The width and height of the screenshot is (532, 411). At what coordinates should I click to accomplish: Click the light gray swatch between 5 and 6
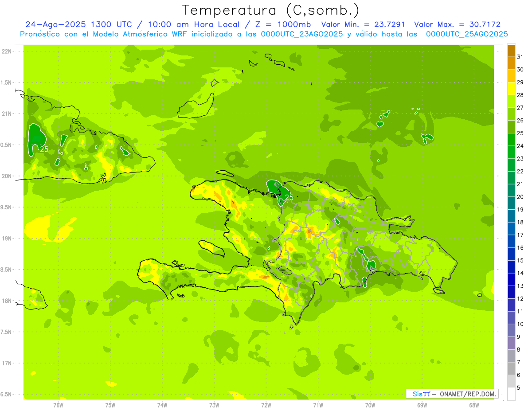click(511, 381)
